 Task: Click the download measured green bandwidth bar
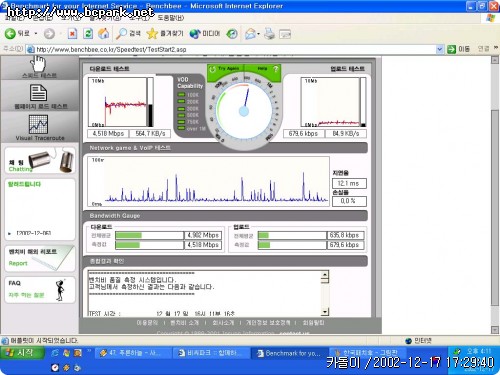128,245
